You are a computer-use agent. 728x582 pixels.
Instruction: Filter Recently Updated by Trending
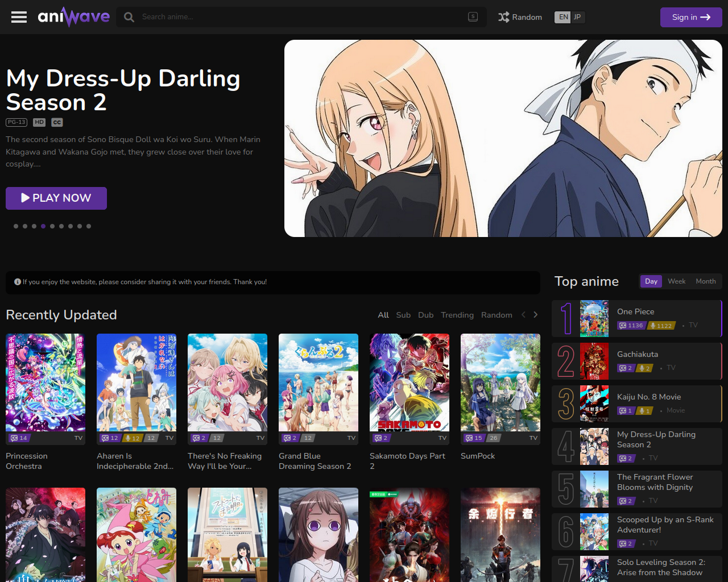457,315
